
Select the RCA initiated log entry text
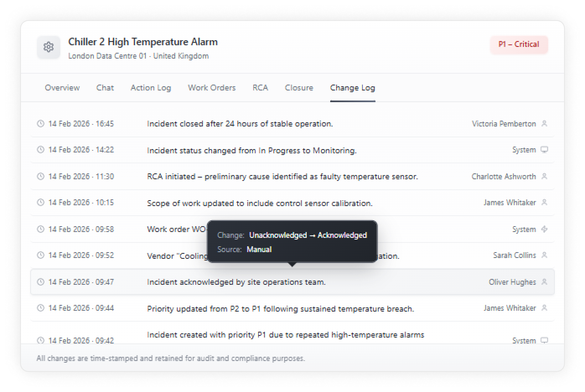[x=282, y=177]
